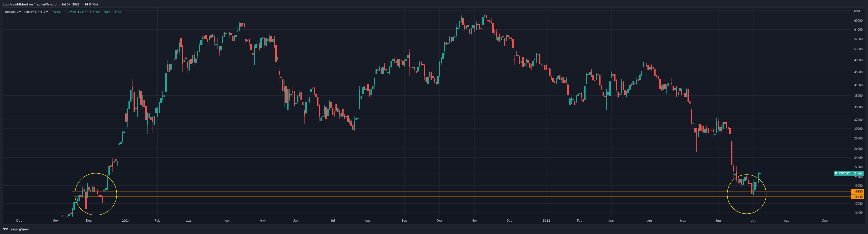Click the change value '-90 (-0.41%)'
This screenshot has height=234, width=868.
click(x=112, y=12)
